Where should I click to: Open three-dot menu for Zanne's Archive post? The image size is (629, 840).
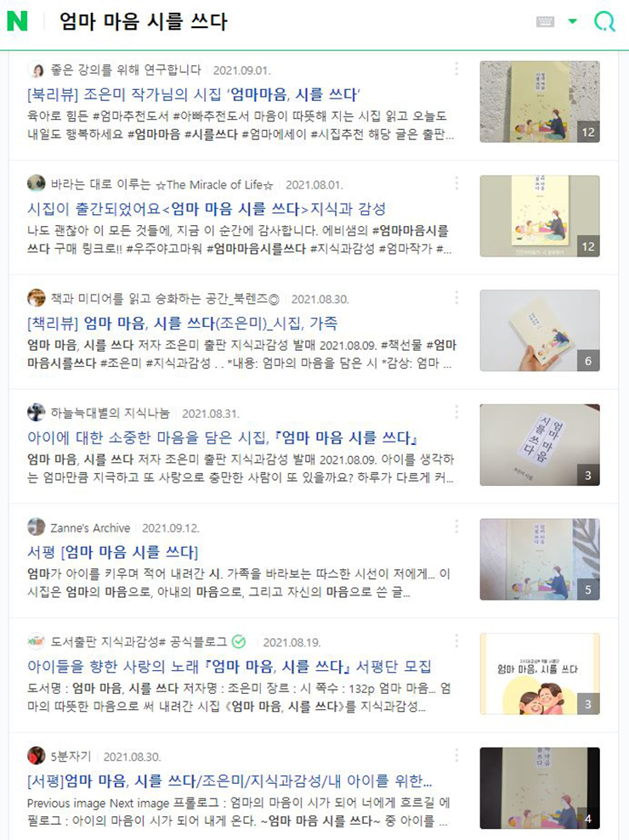click(x=456, y=526)
